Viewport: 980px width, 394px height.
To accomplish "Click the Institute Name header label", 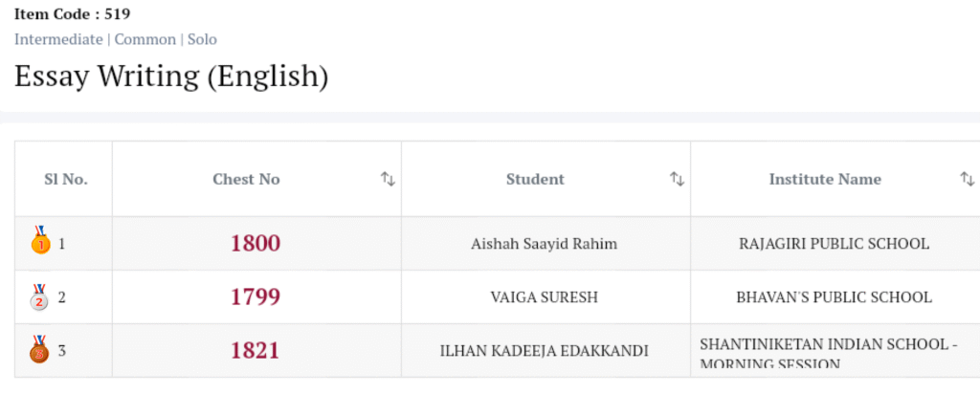I will (825, 179).
